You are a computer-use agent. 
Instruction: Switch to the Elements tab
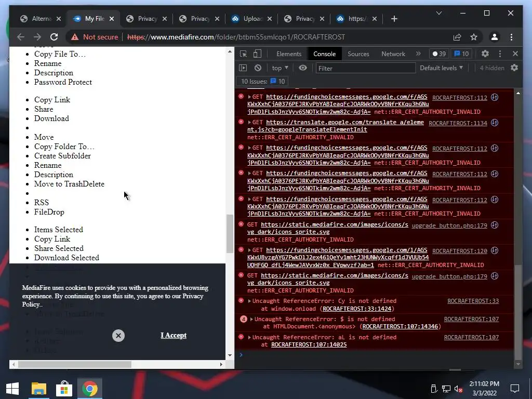pyautogui.click(x=289, y=54)
